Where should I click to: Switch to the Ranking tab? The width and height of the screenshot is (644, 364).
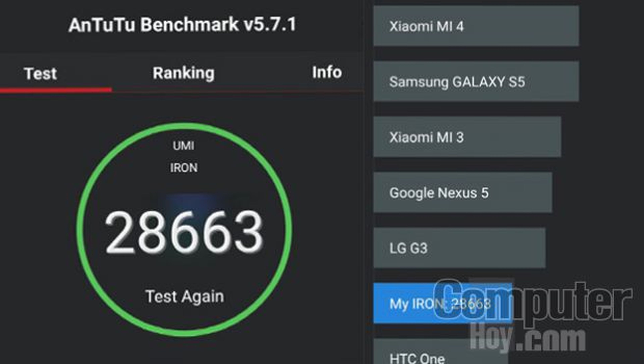[184, 73]
